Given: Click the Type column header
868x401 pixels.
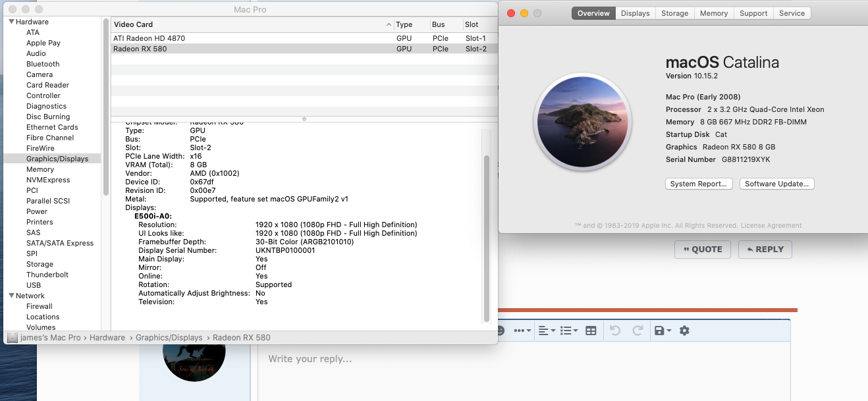Looking at the screenshot, I should click(412, 24).
